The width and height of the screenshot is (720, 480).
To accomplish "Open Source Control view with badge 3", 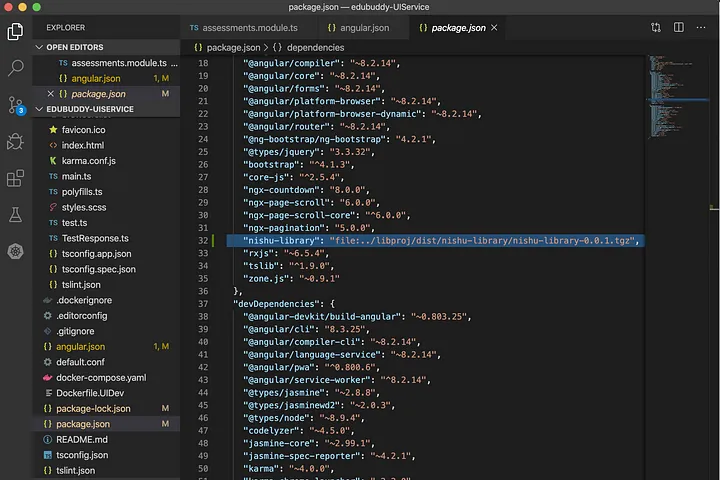I will 15,105.
